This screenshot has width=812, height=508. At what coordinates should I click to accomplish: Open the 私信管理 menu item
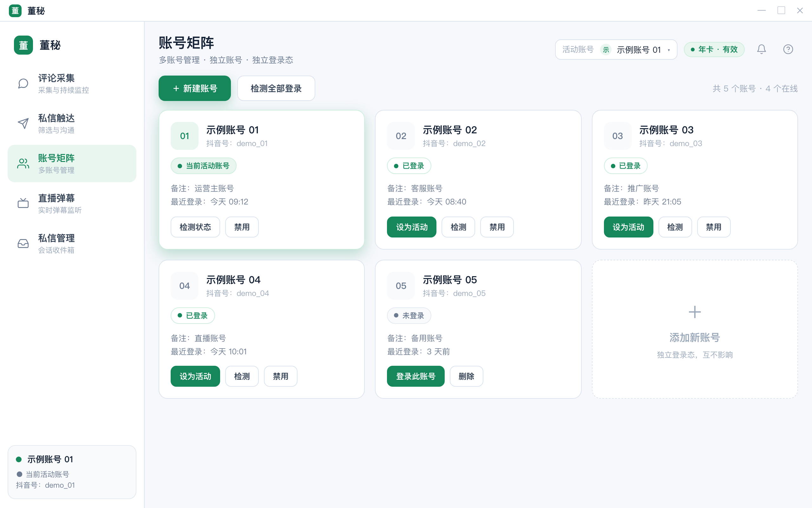coord(72,243)
